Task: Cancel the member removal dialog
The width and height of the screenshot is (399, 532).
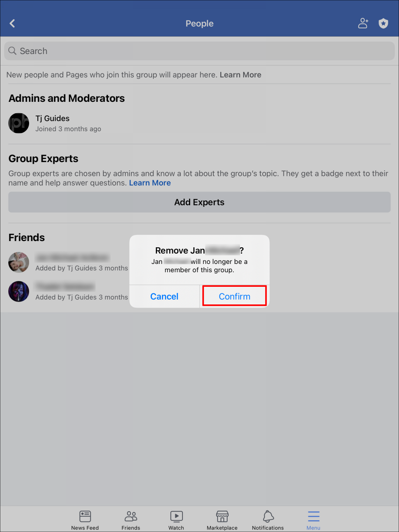Action: (x=164, y=296)
